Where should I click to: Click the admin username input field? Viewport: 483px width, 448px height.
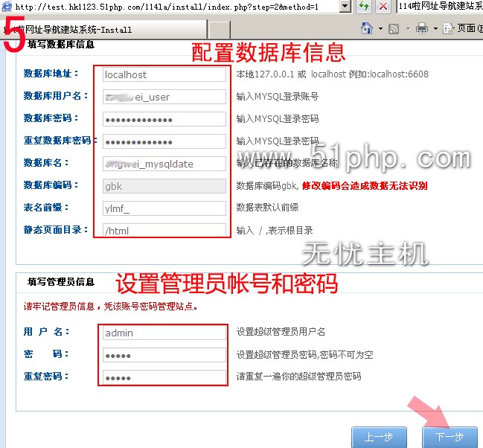tap(164, 333)
